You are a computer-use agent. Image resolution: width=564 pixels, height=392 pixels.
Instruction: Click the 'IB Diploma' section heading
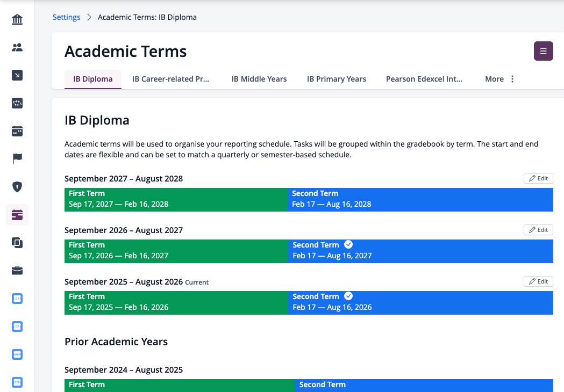(x=97, y=120)
